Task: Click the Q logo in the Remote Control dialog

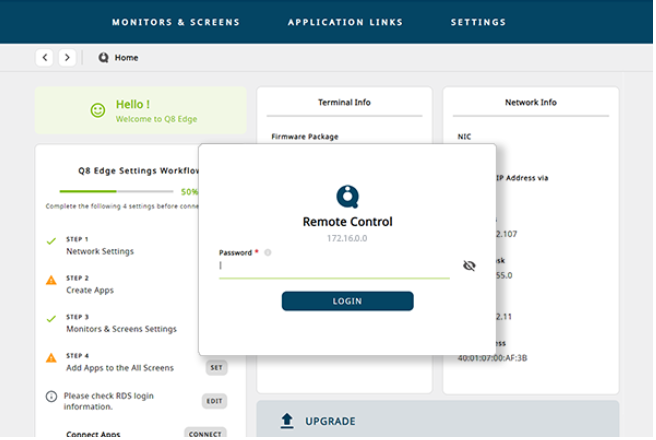Action: click(x=347, y=195)
